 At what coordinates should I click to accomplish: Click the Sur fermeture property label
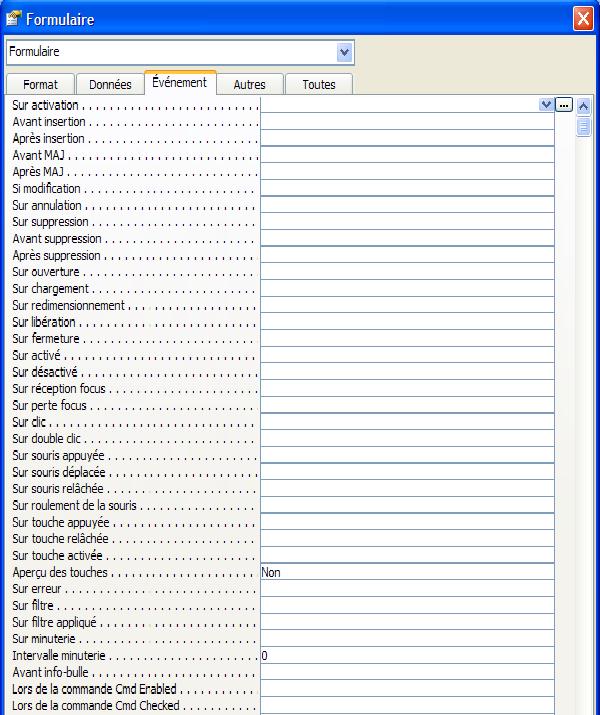pos(46,339)
